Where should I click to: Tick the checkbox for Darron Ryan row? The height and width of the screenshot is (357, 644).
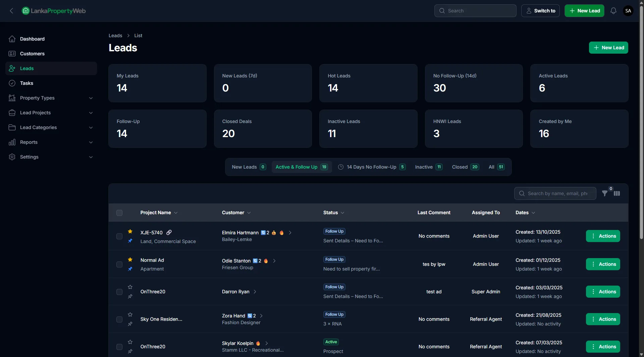tap(119, 292)
